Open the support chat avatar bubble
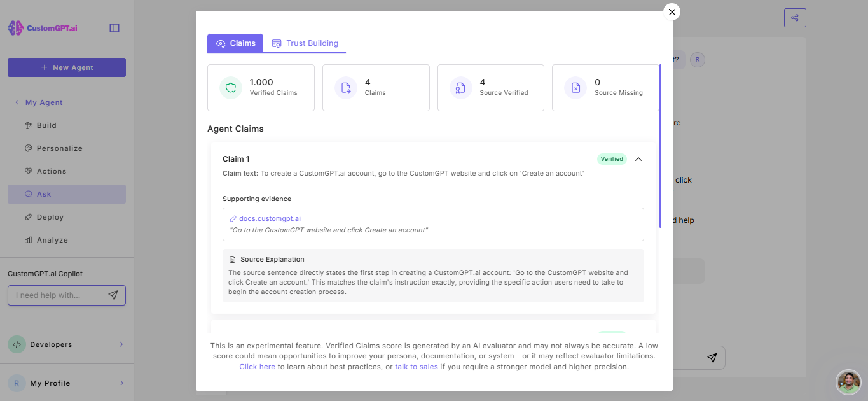868x401 pixels. pos(848,382)
